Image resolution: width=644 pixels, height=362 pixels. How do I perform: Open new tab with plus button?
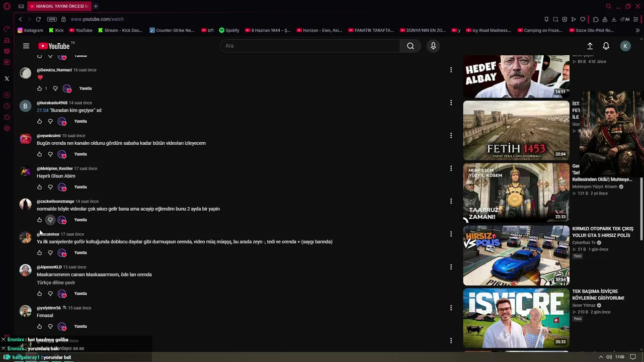pyautogui.click(x=96, y=6)
